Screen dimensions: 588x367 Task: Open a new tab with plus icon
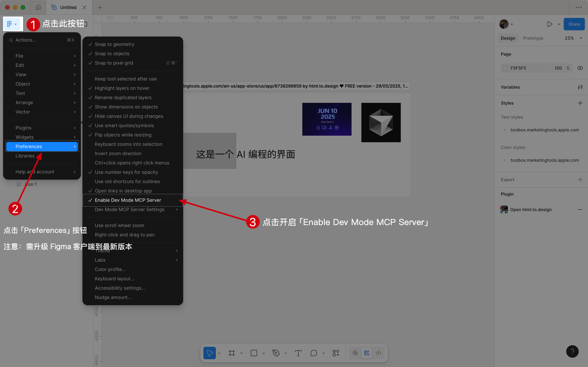[100, 7]
